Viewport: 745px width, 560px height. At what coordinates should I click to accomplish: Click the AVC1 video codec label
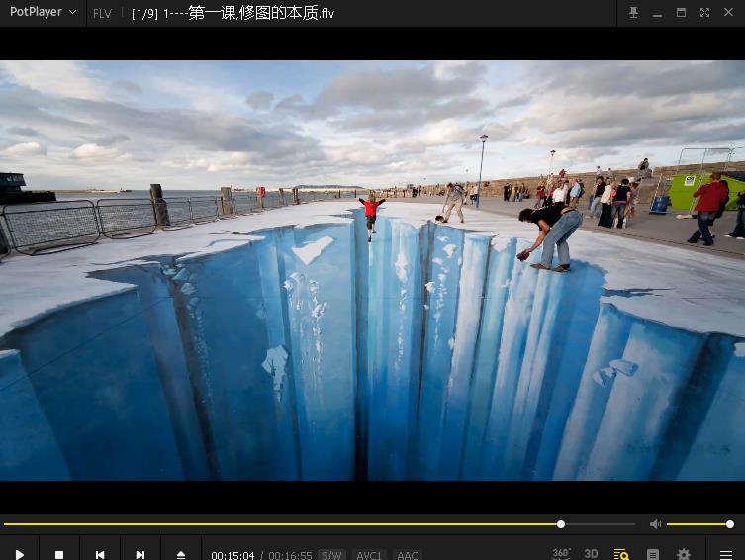pyautogui.click(x=369, y=555)
